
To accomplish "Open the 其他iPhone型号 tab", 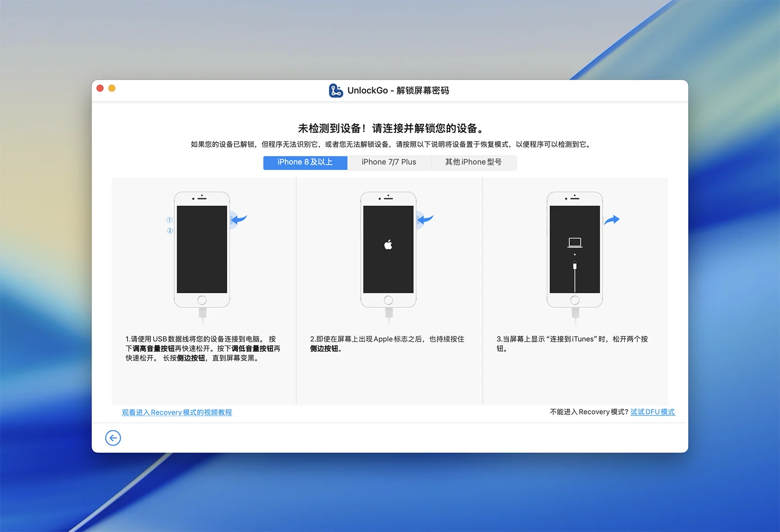I will (473, 162).
